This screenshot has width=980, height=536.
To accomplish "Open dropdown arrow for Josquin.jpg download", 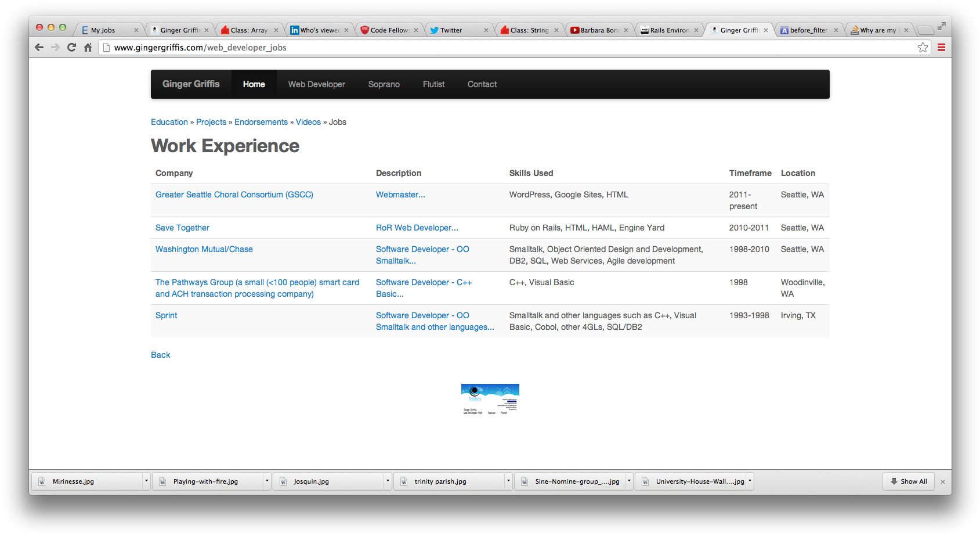I will point(388,481).
